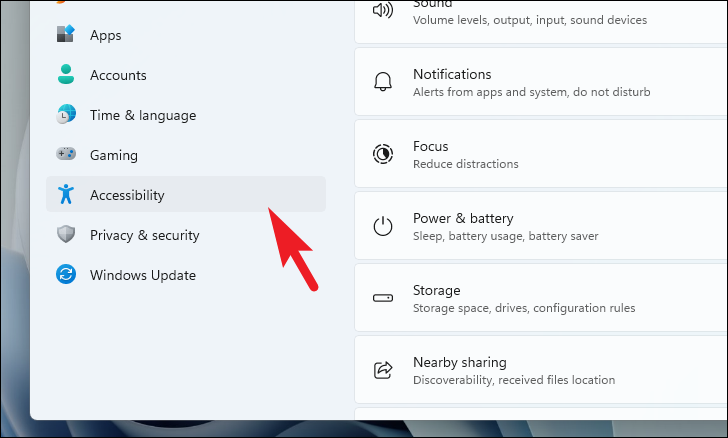Click the Storage drive icon
728x438 pixels.
click(x=383, y=298)
